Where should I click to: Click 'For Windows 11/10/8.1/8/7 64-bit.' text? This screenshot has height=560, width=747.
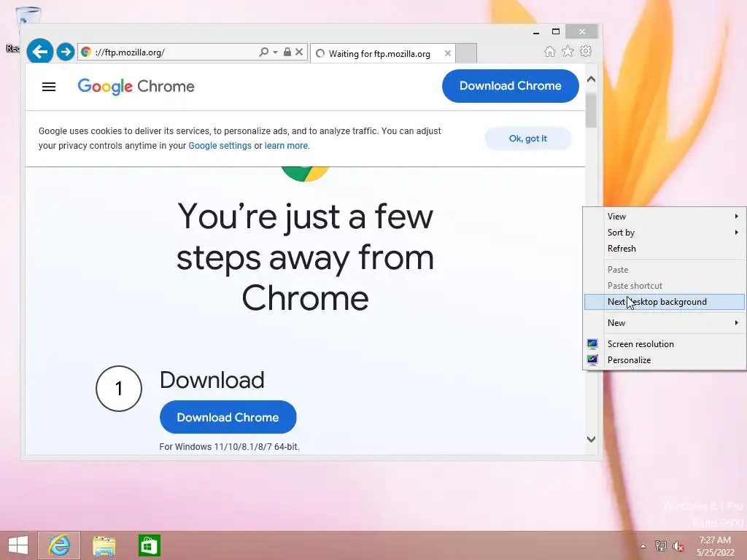[x=229, y=447]
